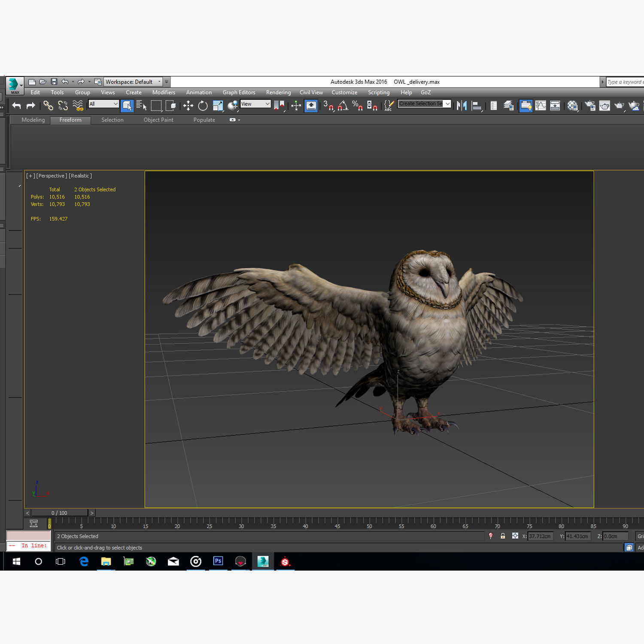Image resolution: width=644 pixels, height=644 pixels.
Task: Toggle Absolute/Offset transform type-in mode
Action: point(515,536)
